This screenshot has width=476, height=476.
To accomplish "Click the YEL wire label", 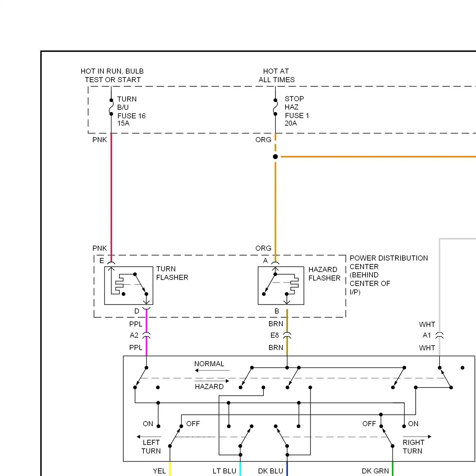I will [159, 471].
